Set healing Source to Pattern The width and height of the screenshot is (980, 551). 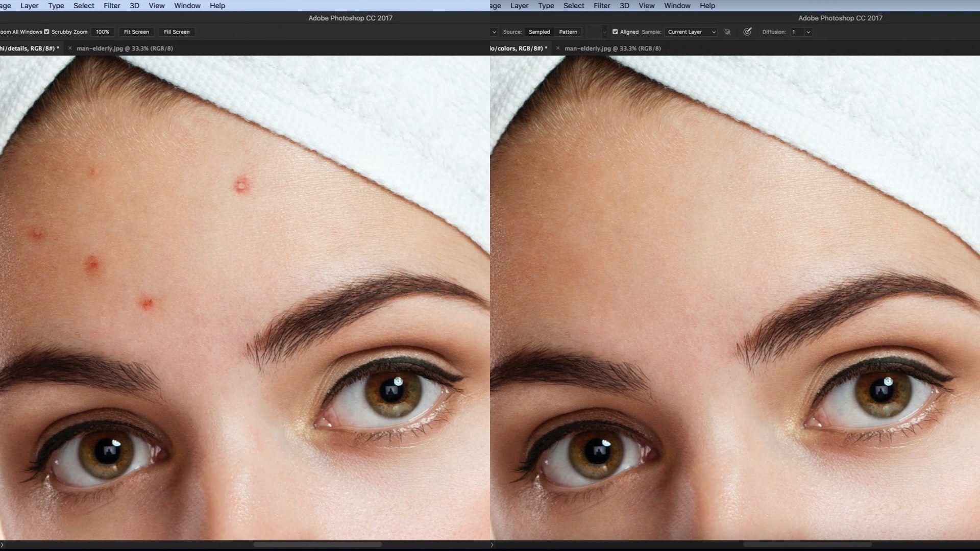coord(568,32)
